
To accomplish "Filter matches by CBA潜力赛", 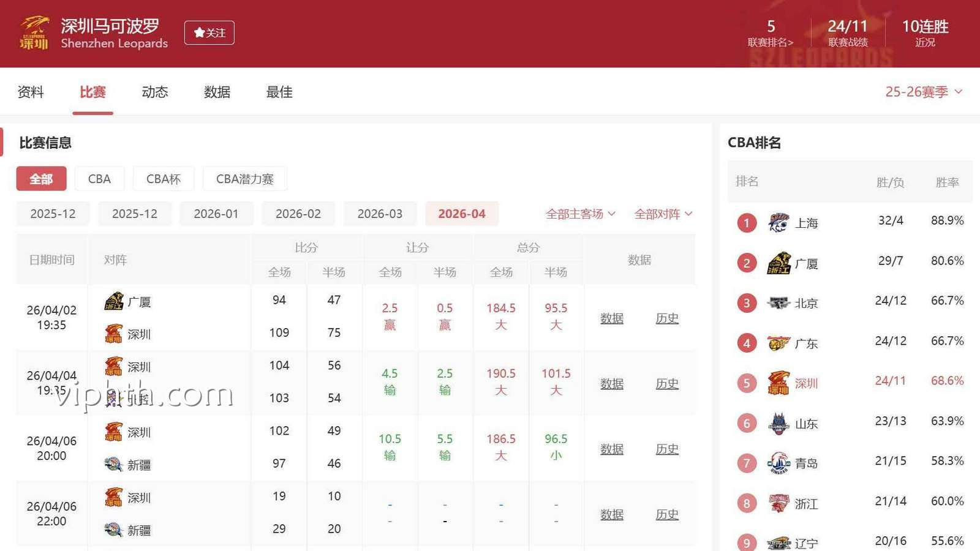I will click(245, 179).
